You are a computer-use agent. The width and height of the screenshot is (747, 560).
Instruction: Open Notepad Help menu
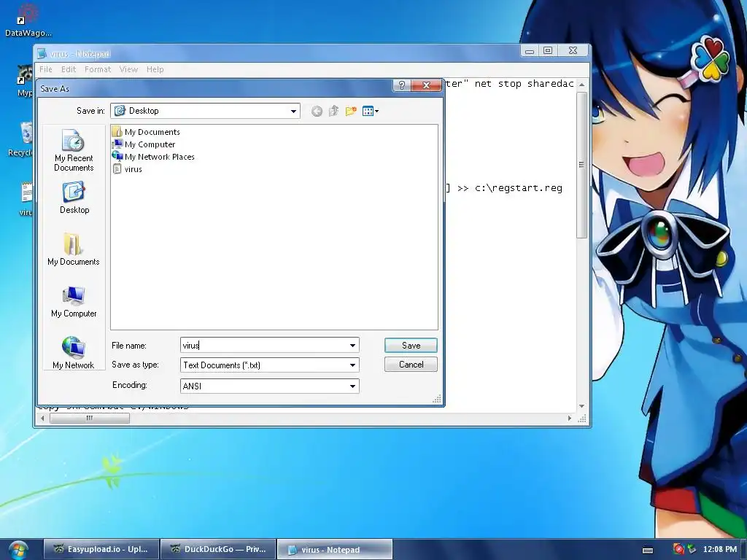[x=155, y=69]
